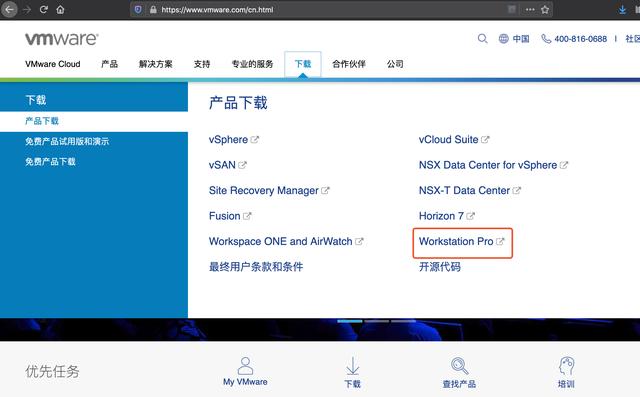Select the 下载 navigation tab
The width and height of the screenshot is (640, 397).
(303, 64)
